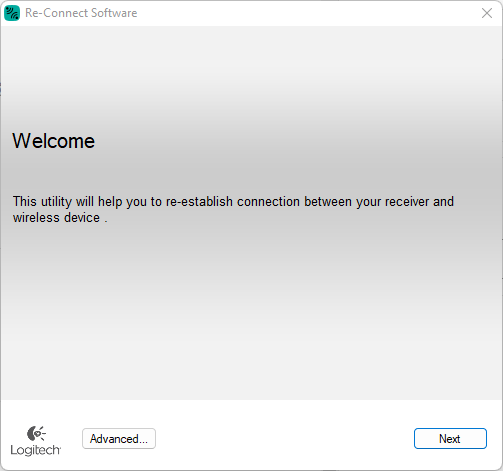The height and width of the screenshot is (471, 503).
Task: Click the Re-Connect Software title bar icon
Action: pos(12,13)
